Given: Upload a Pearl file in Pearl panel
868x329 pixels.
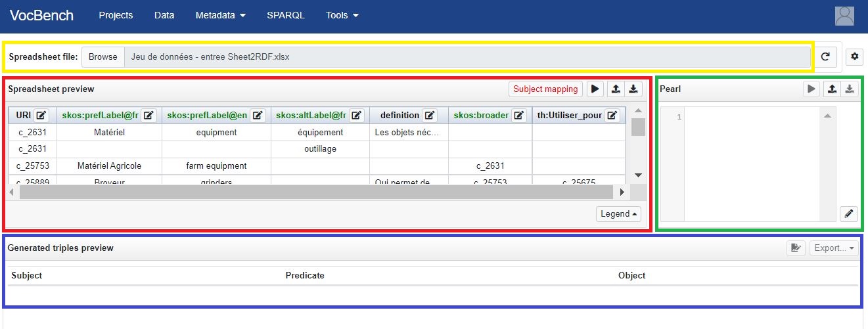Looking at the screenshot, I should (831, 89).
